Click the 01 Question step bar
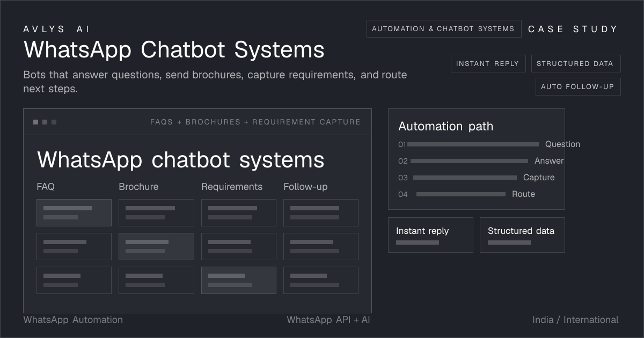The image size is (644, 338). [473, 144]
